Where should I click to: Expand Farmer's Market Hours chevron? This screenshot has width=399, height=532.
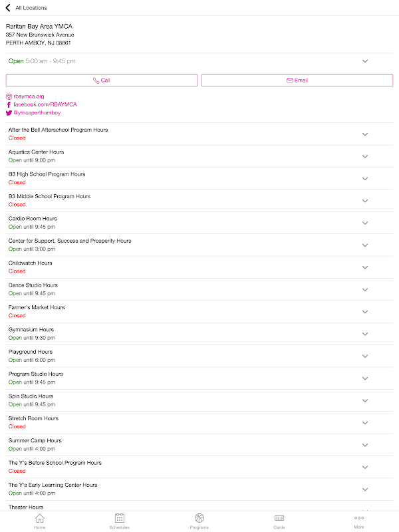click(x=365, y=312)
